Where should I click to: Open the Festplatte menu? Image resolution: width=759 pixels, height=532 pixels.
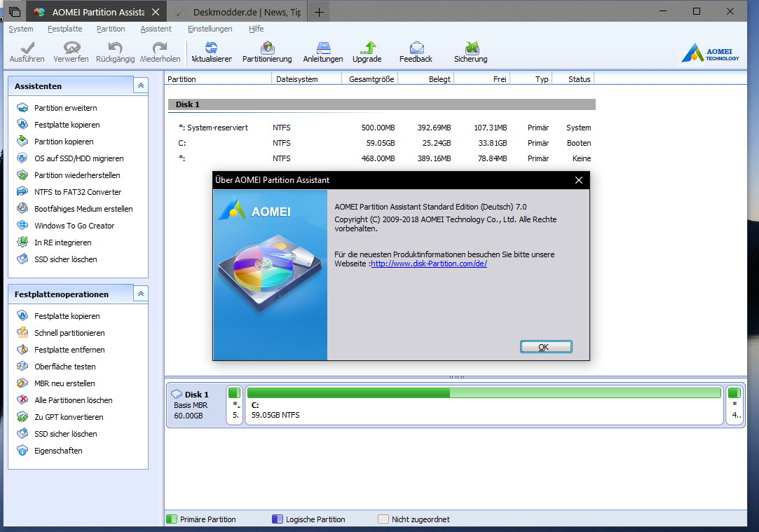[65, 29]
